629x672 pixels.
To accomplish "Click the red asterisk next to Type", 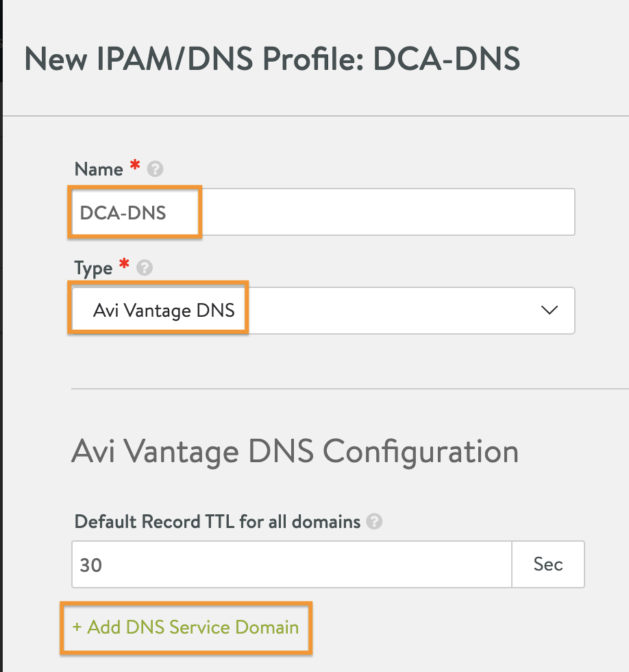I will coord(124,263).
